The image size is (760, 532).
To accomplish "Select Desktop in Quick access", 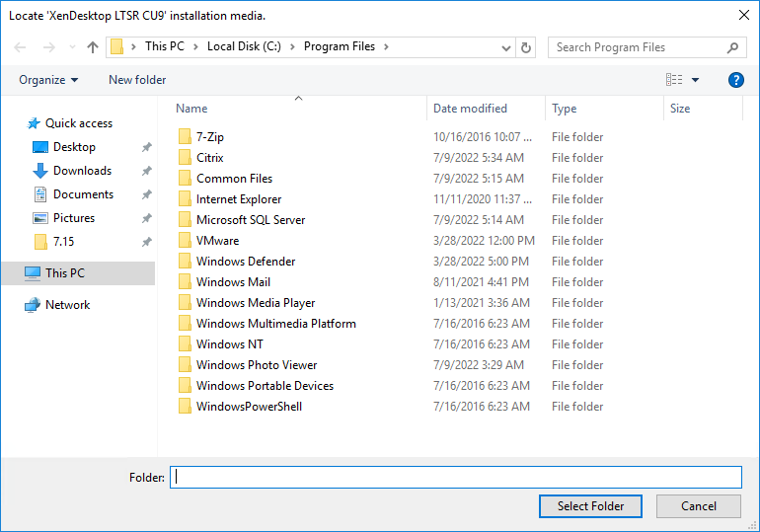I will click(74, 147).
